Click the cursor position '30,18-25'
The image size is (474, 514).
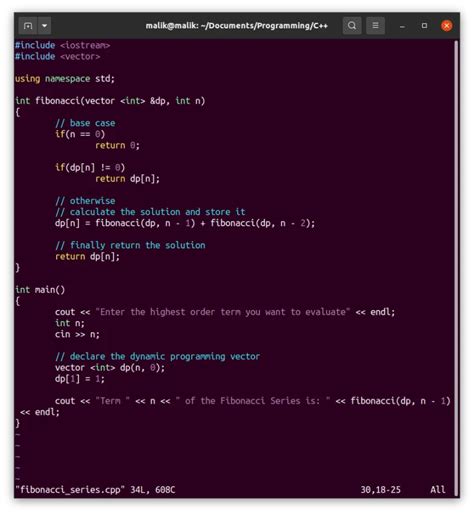point(380,490)
